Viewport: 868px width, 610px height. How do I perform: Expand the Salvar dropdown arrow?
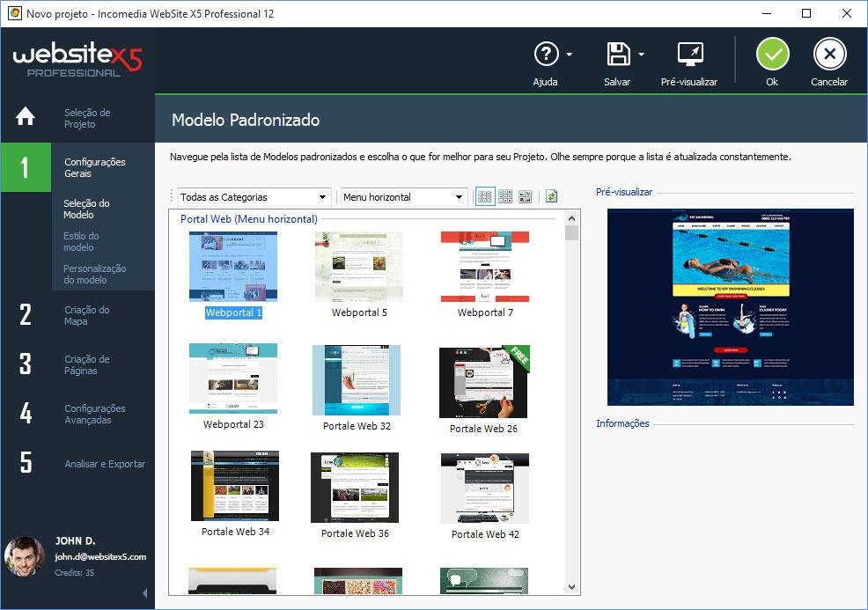click(x=642, y=55)
